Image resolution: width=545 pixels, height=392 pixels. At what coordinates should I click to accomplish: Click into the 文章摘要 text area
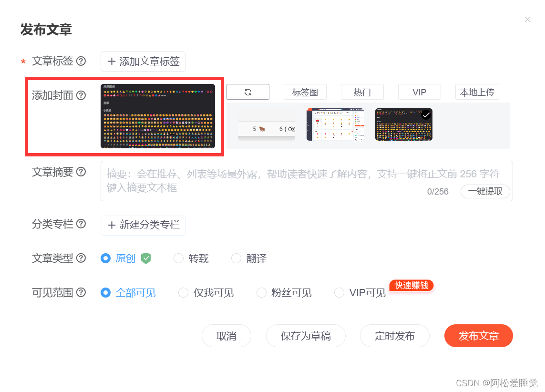pyautogui.click(x=307, y=181)
